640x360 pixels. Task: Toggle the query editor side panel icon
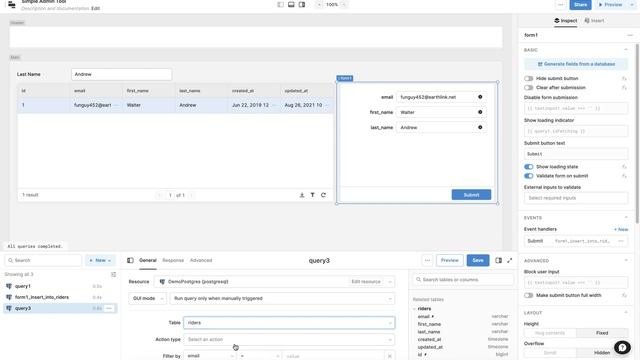(498, 260)
